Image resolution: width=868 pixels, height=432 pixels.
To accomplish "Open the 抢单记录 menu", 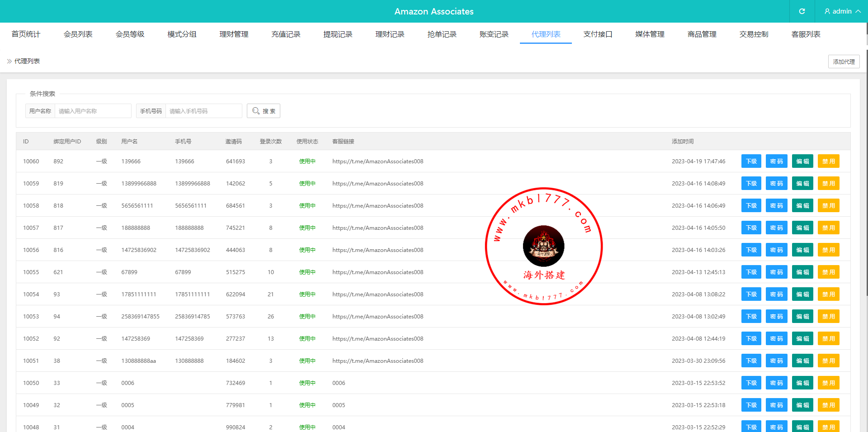I will pyautogui.click(x=442, y=34).
